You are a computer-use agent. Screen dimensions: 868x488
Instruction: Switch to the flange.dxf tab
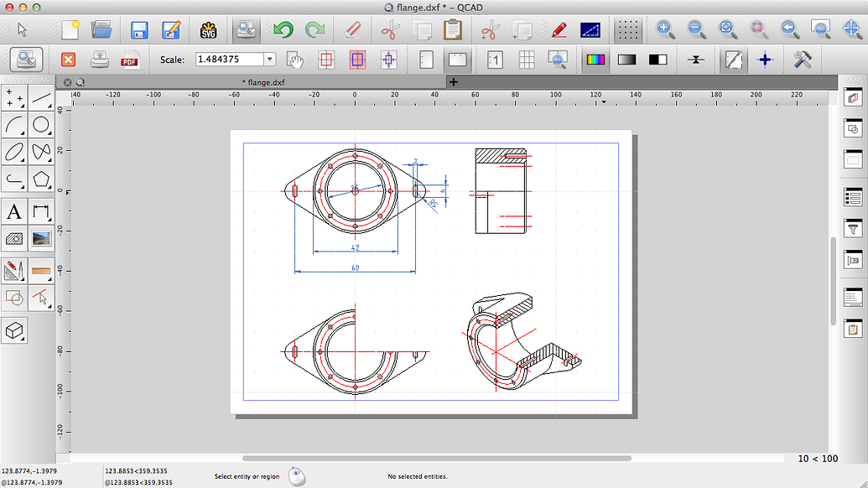coord(263,82)
